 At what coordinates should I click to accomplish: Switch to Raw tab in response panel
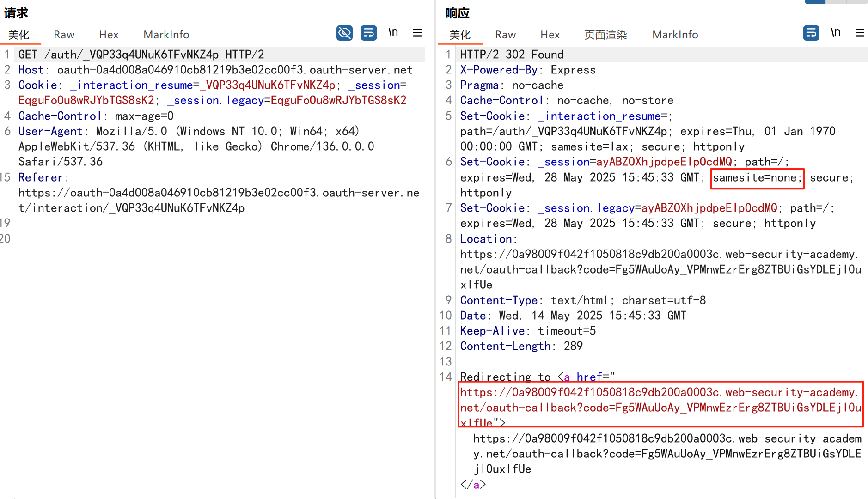tap(505, 35)
